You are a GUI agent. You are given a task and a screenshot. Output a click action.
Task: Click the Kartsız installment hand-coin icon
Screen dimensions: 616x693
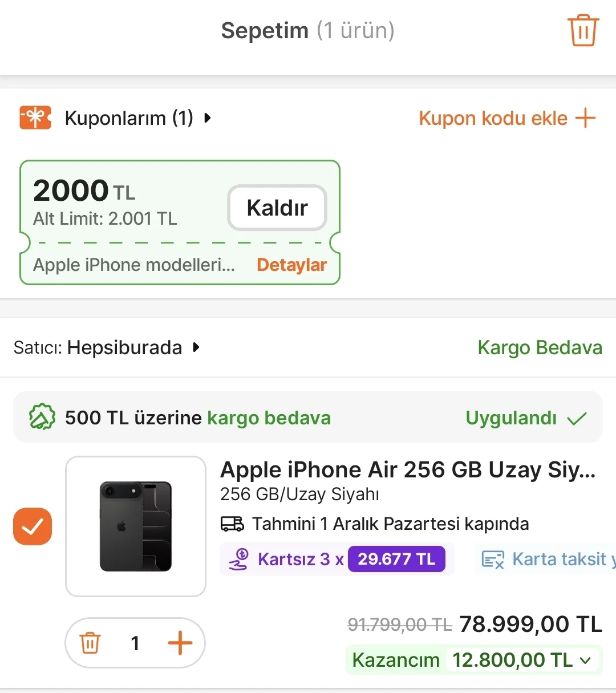(239, 559)
